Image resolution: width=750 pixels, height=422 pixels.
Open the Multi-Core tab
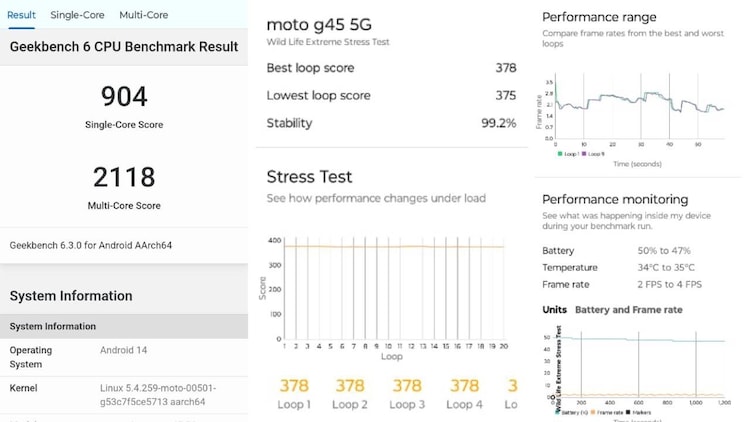(x=143, y=15)
